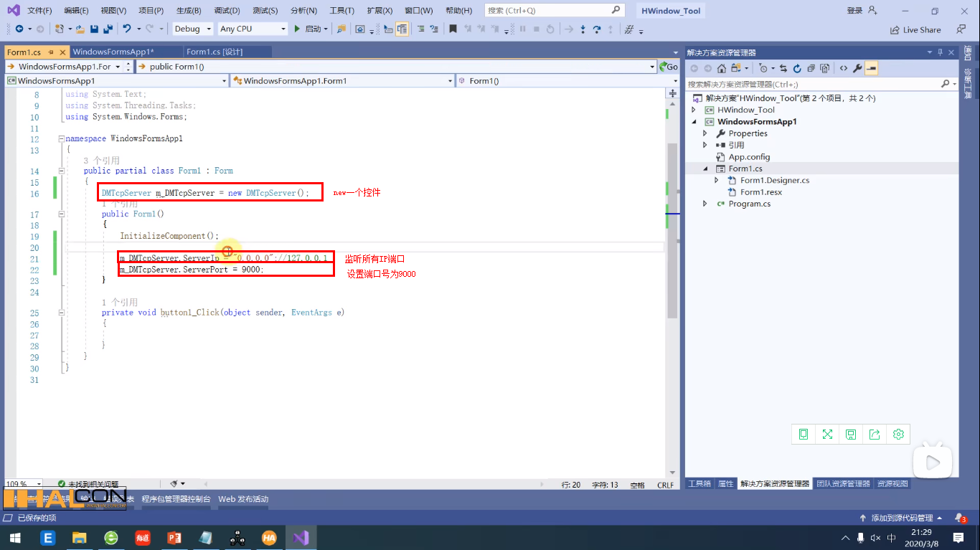Refresh the Solution Explorer
This screenshot has height=550, width=980.
(797, 68)
